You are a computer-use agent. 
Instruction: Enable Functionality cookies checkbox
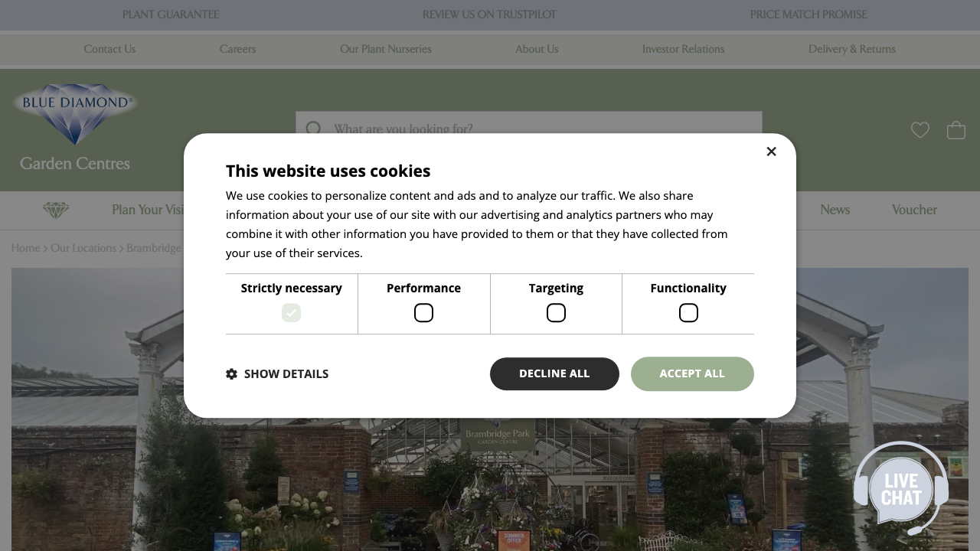(688, 312)
